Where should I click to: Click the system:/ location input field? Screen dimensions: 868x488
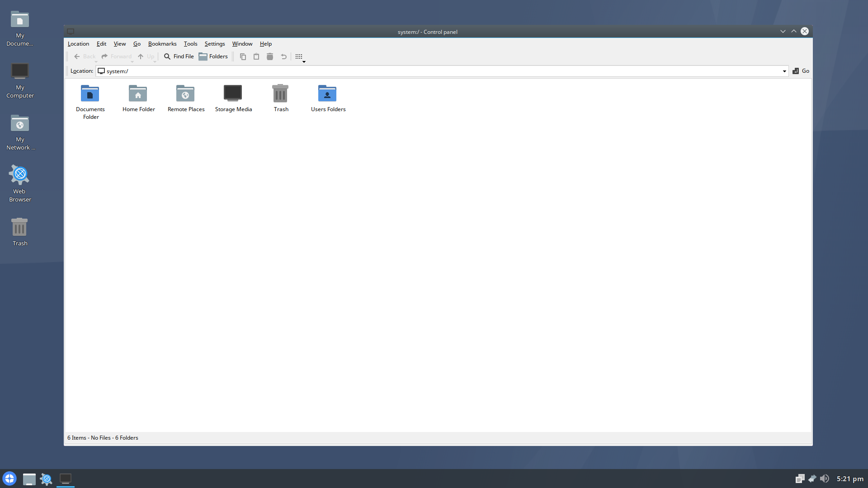point(442,71)
